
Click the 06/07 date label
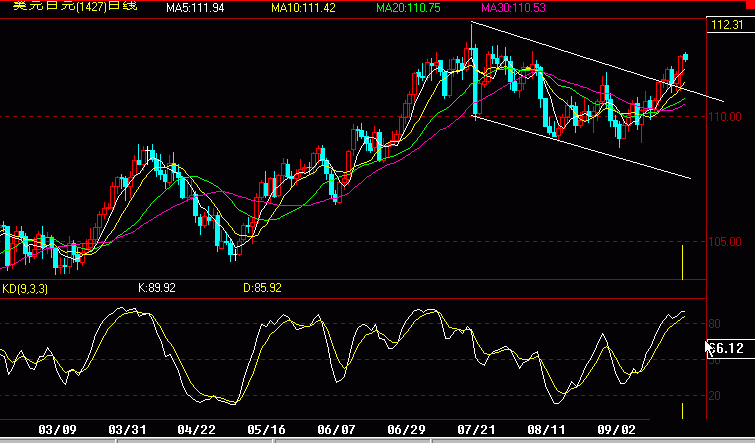point(336,430)
